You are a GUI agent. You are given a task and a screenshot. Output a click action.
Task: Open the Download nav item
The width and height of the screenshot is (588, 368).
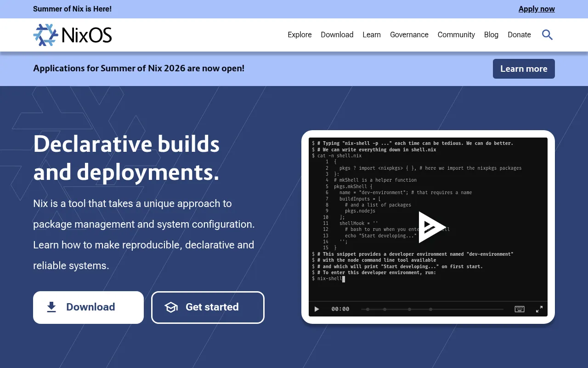coord(337,34)
